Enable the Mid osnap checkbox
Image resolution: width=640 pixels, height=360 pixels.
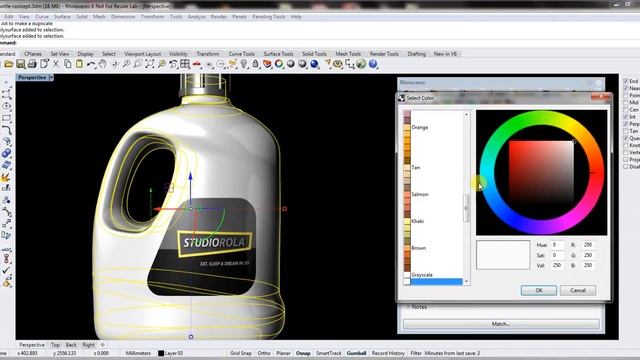pos(626,102)
